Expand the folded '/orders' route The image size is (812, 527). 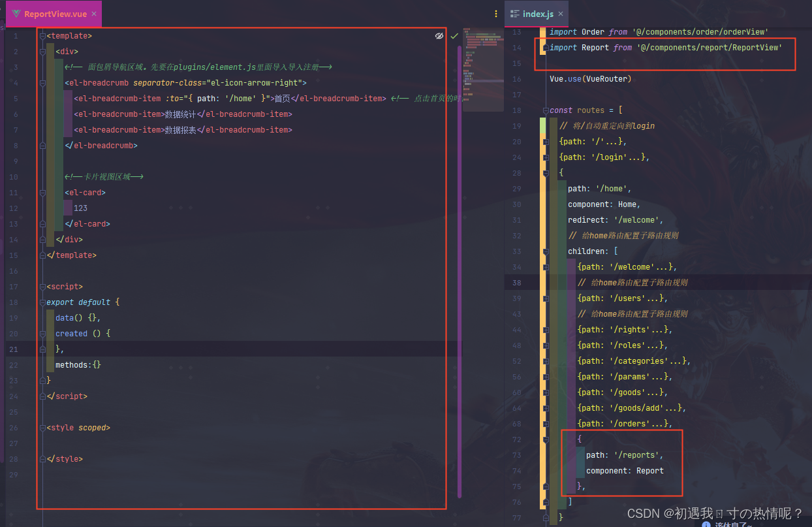(546, 424)
